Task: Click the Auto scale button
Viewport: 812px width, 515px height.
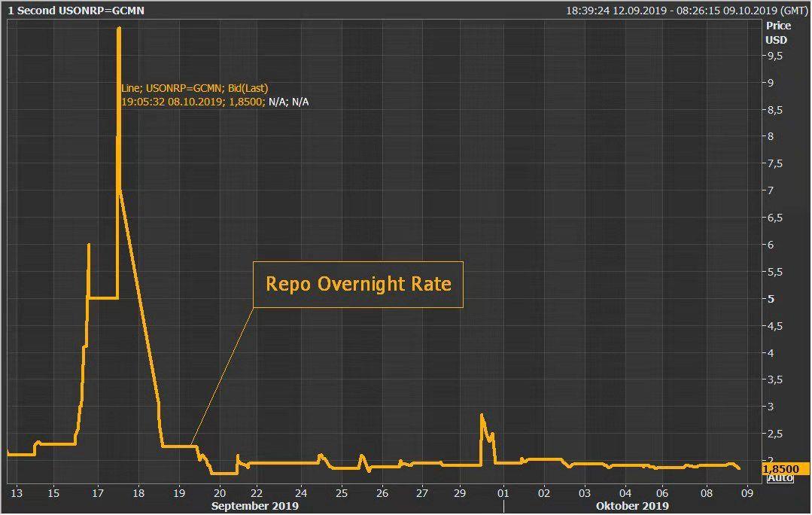Action: (778, 478)
